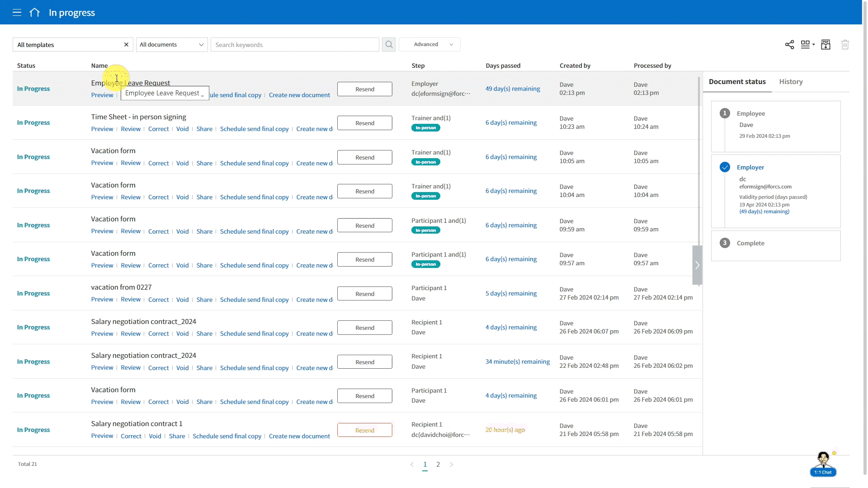Click the search magnifier button
This screenshot has height=488, width=868.
click(389, 45)
